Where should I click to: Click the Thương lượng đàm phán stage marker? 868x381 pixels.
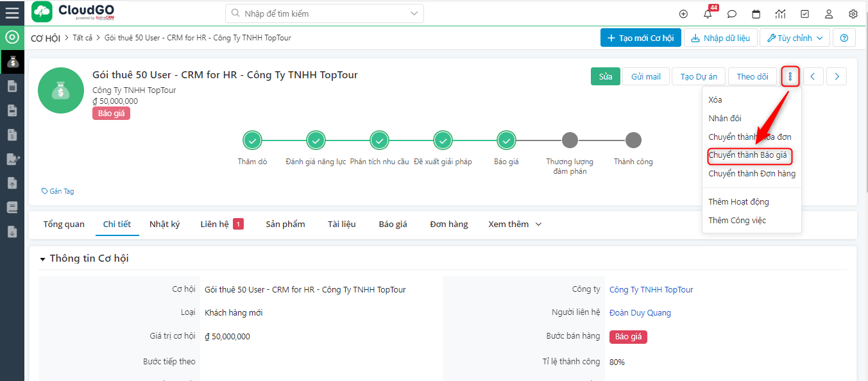point(569,140)
